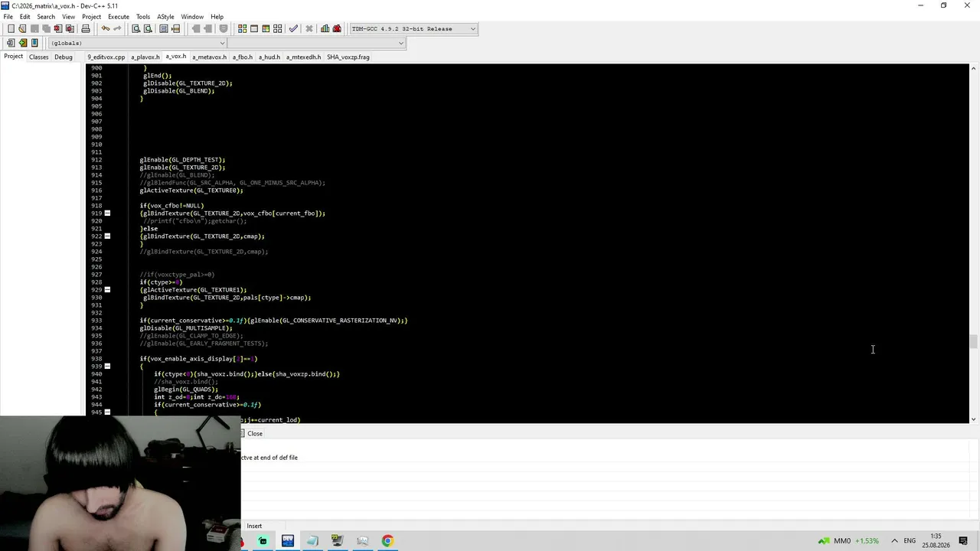This screenshot has width=980, height=551.
Task: Open the Edit menu
Action: [x=24, y=16]
